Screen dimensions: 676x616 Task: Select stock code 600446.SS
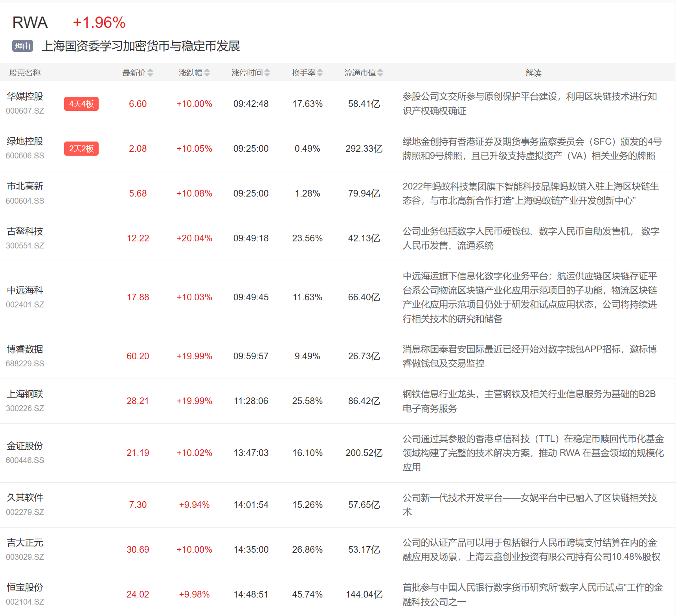(x=25, y=460)
